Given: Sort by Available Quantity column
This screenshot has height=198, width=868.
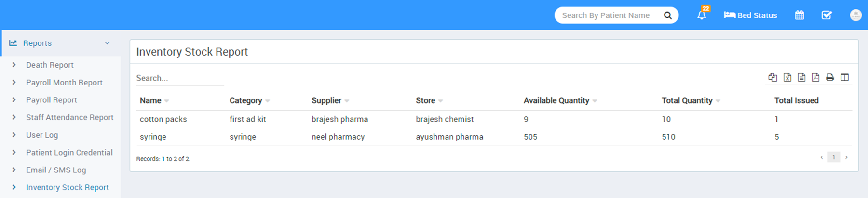Looking at the screenshot, I should tap(556, 100).
